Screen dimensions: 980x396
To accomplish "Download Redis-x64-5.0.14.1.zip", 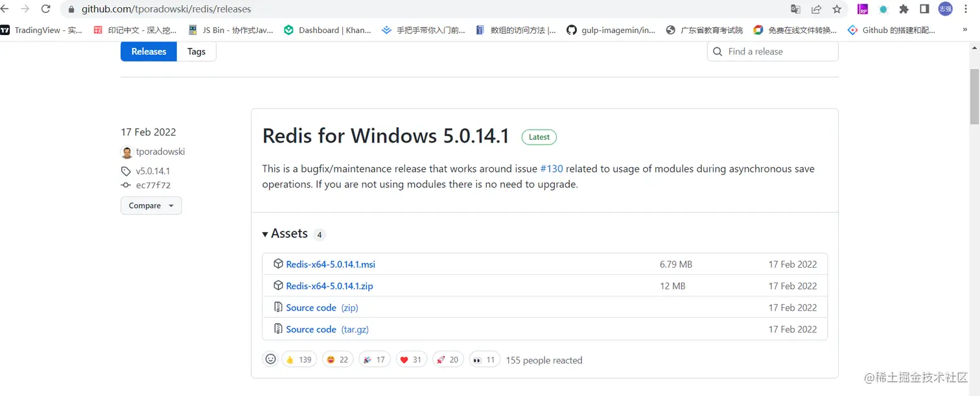I will tap(329, 286).
